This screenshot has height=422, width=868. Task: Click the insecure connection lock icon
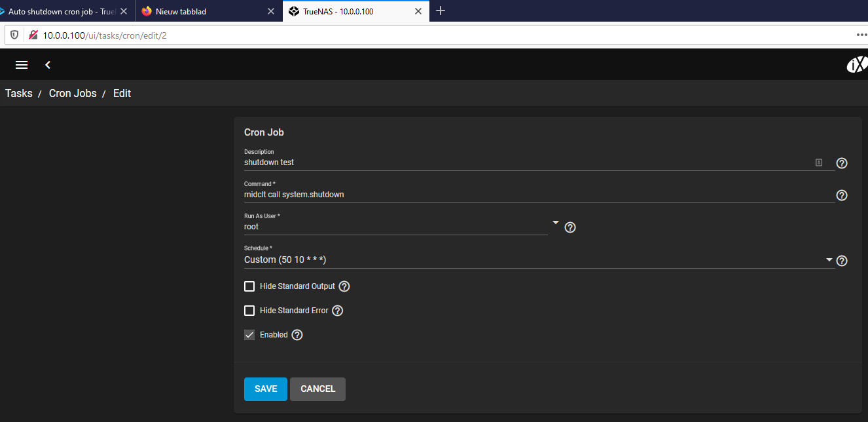[x=33, y=35]
